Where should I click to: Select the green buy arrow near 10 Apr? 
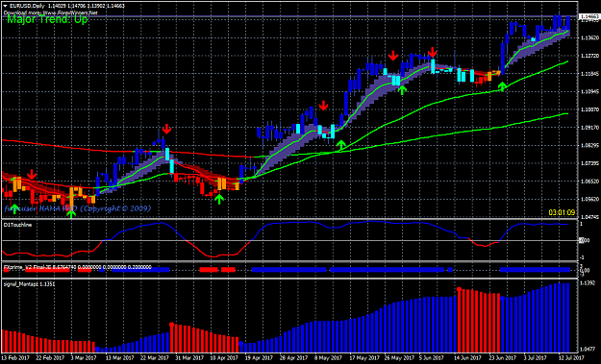[x=219, y=199]
